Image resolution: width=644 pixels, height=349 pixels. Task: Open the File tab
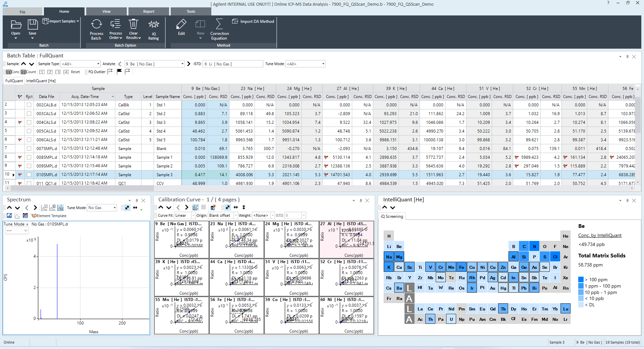(22, 12)
